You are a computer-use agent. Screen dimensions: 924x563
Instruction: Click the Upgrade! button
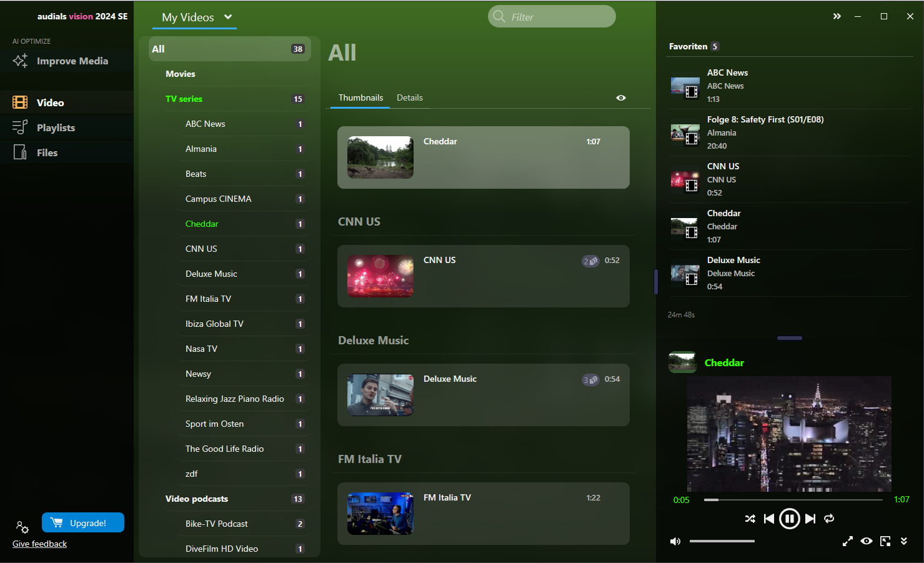click(83, 523)
